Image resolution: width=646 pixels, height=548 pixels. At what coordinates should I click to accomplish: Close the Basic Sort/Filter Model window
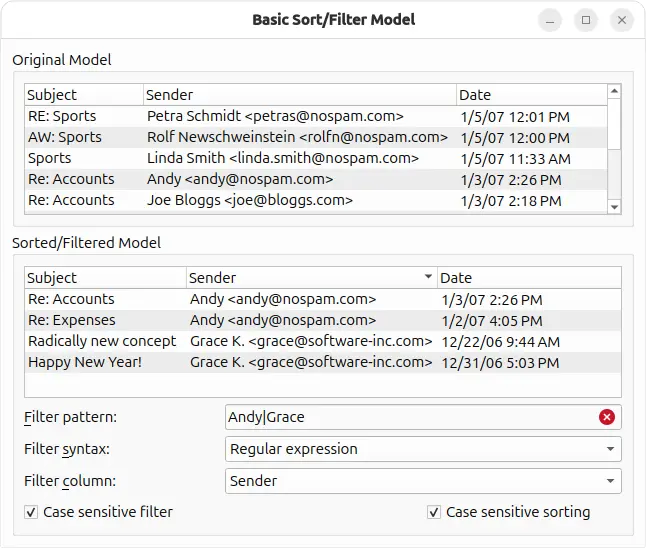coord(622,20)
